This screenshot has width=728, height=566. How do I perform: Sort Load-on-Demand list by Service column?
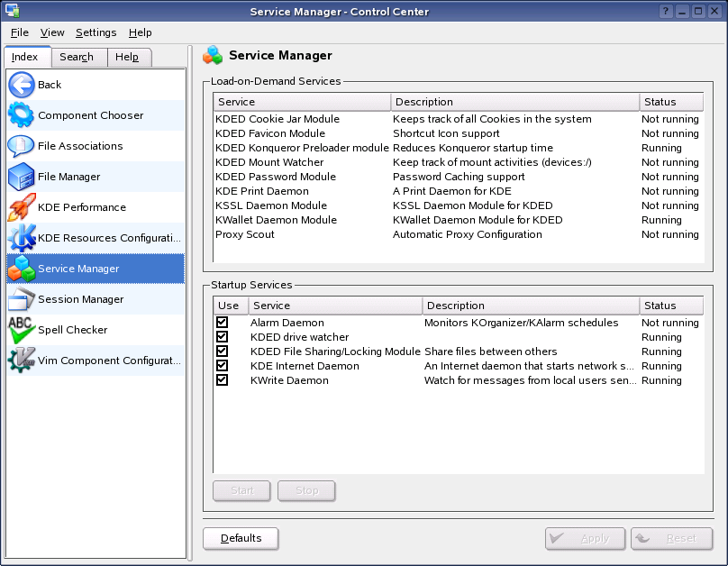tap(302, 102)
